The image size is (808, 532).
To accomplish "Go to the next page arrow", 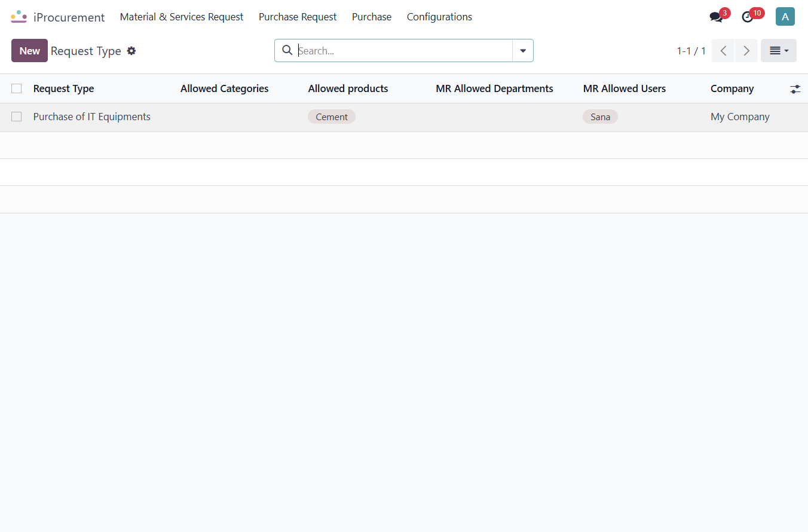I will tap(746, 51).
